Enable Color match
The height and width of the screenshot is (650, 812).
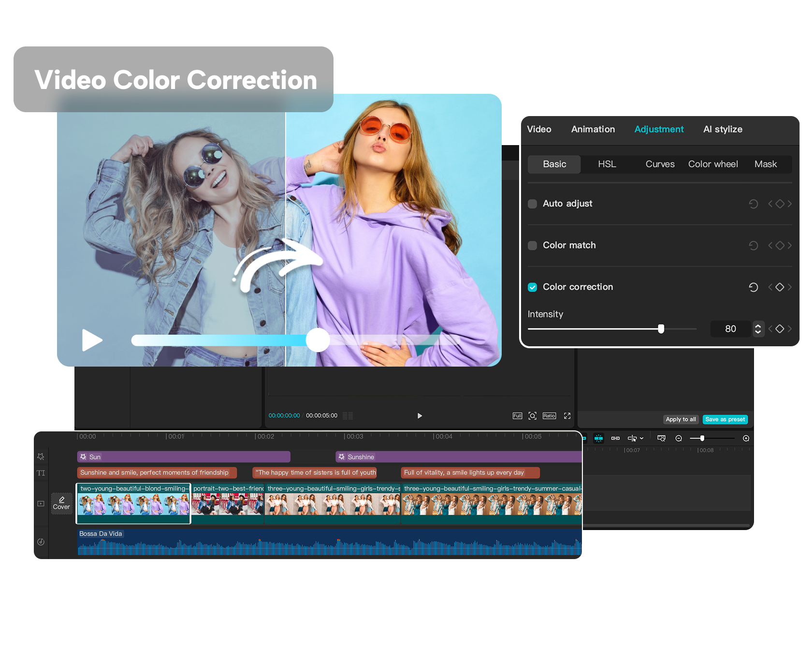coord(532,245)
